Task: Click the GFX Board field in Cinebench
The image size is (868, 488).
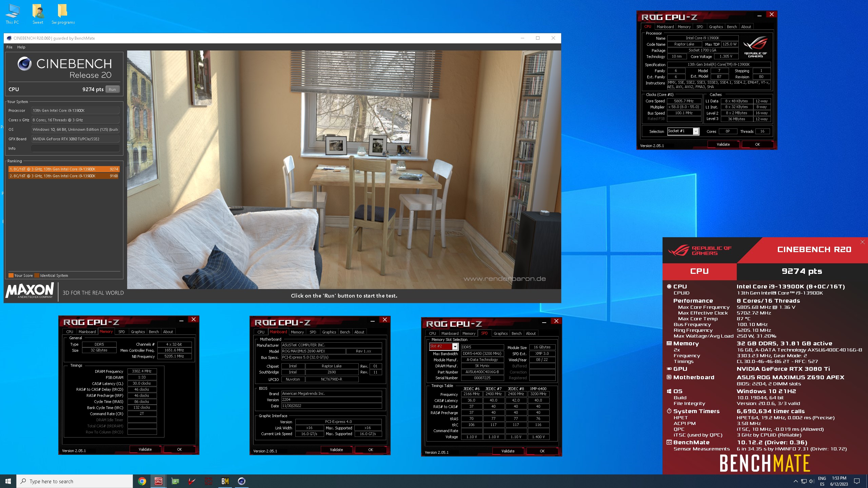Action: (x=75, y=139)
